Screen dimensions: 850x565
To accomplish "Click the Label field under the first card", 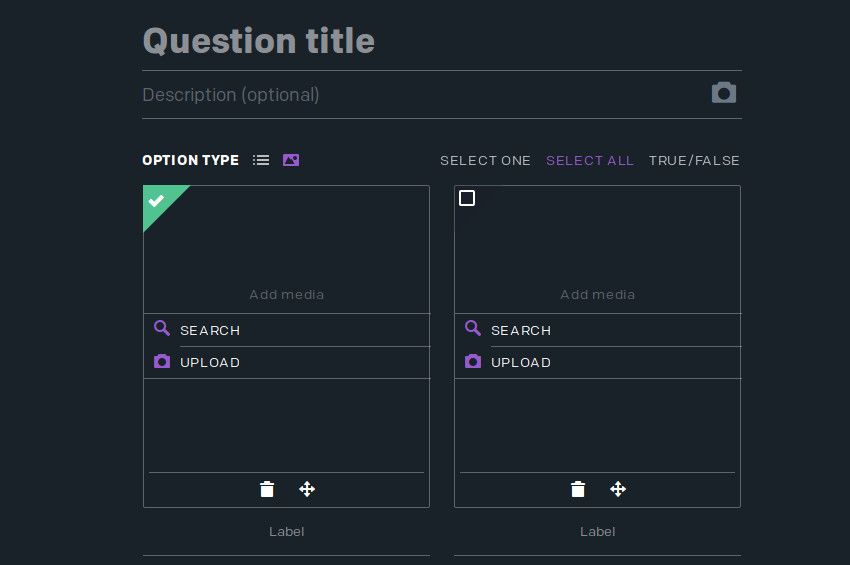I will click(286, 532).
